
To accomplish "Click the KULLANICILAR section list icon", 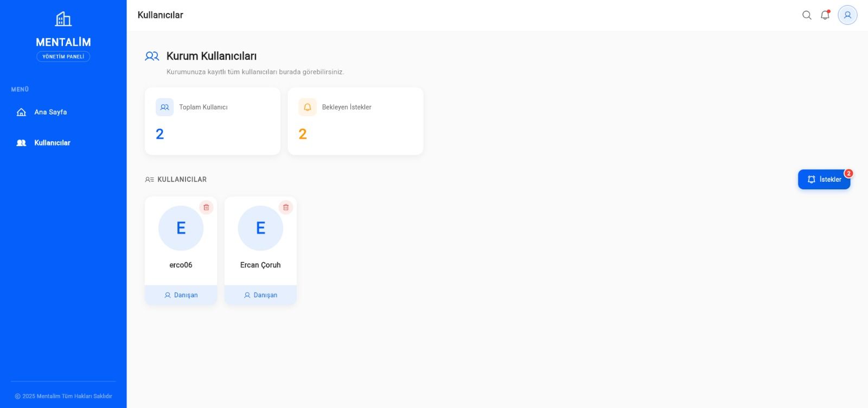I will coord(149,180).
